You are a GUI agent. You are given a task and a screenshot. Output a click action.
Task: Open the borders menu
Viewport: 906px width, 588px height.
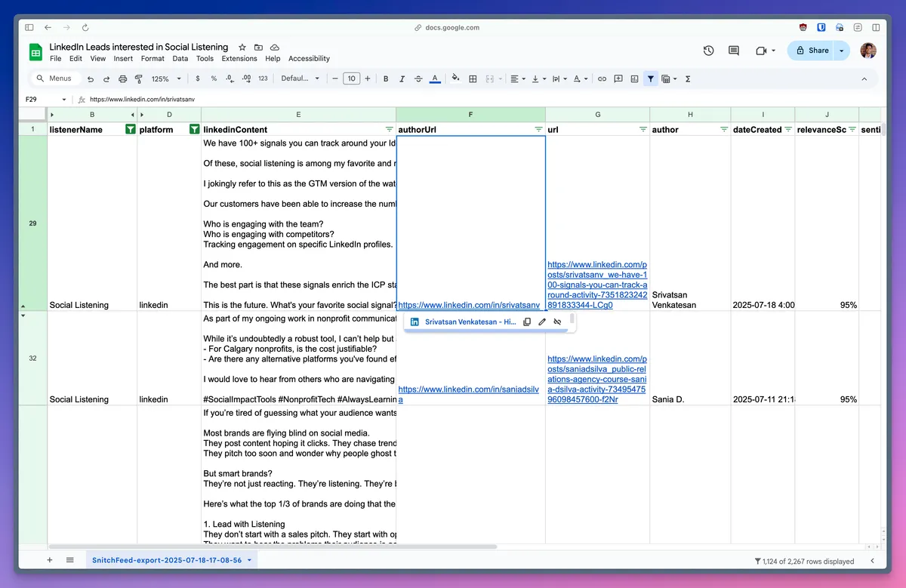473,79
